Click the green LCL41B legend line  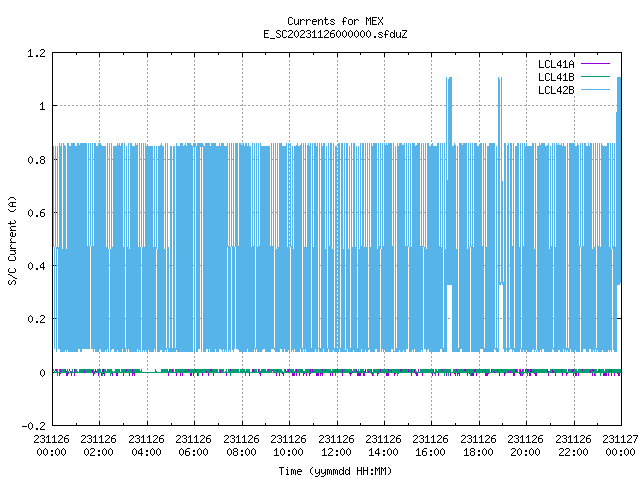595,77
